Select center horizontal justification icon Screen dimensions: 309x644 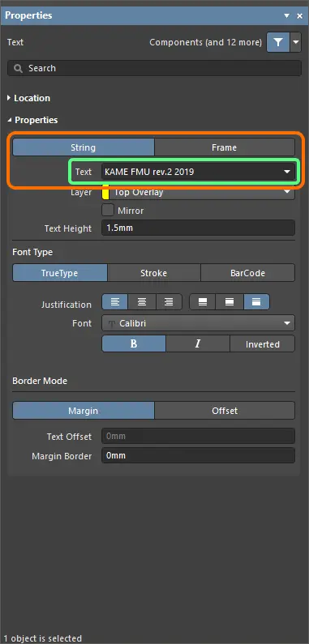(142, 302)
